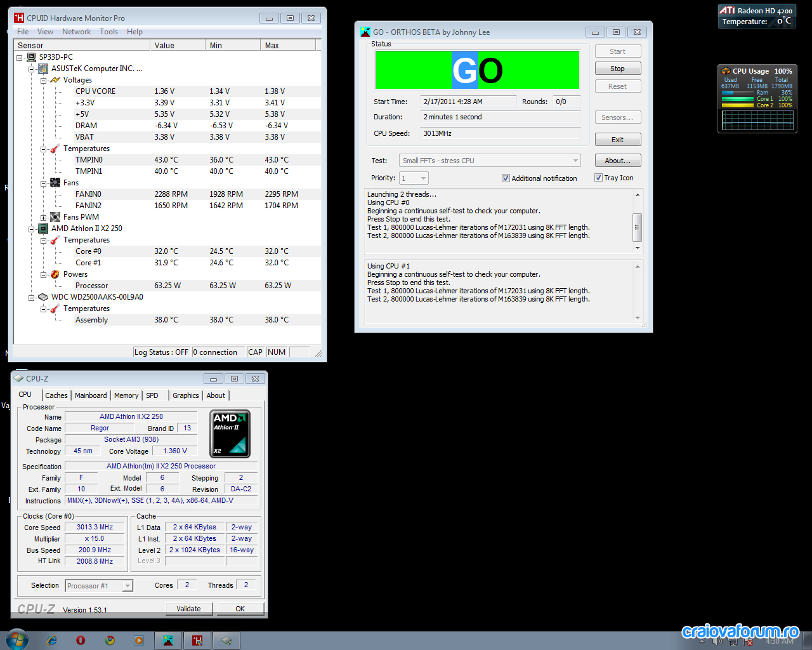Click the CPU Usage gadget icon

(726, 71)
